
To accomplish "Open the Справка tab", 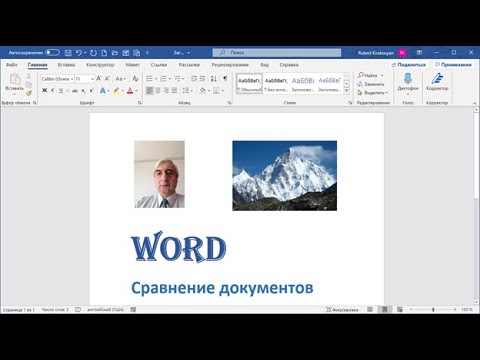I will [289, 65].
